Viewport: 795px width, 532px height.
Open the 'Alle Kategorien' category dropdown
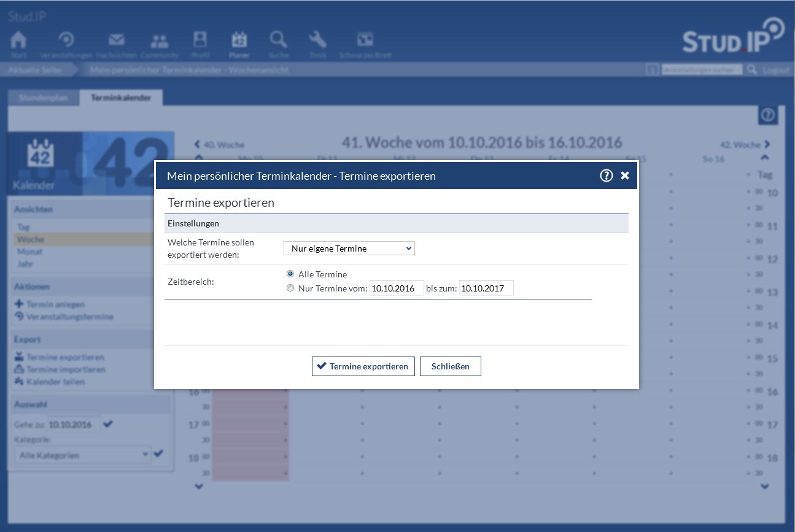point(82,455)
